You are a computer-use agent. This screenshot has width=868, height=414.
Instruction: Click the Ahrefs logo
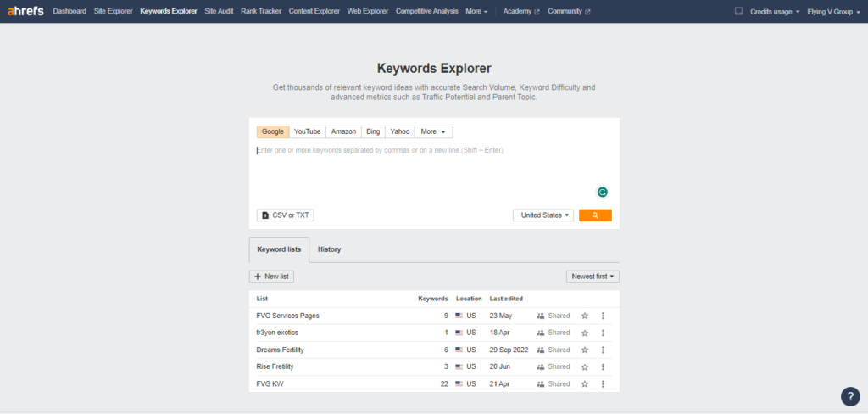point(25,11)
